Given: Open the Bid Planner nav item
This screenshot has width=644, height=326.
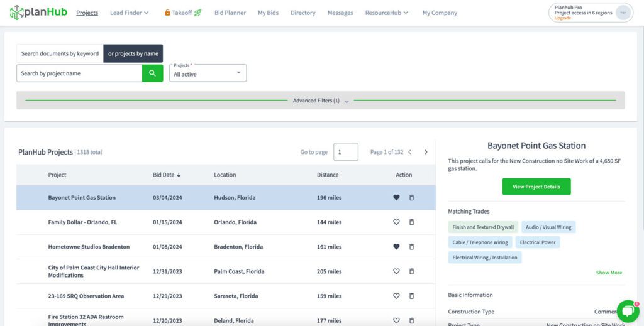Looking at the screenshot, I should pyautogui.click(x=230, y=13).
